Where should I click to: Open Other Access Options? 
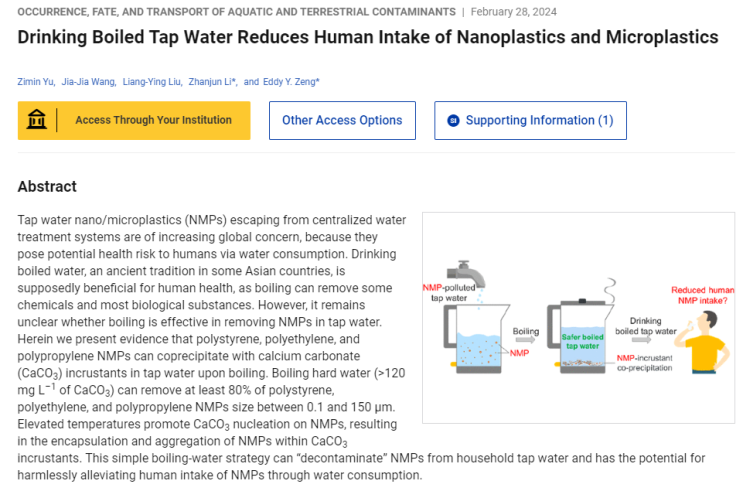pyautogui.click(x=342, y=120)
